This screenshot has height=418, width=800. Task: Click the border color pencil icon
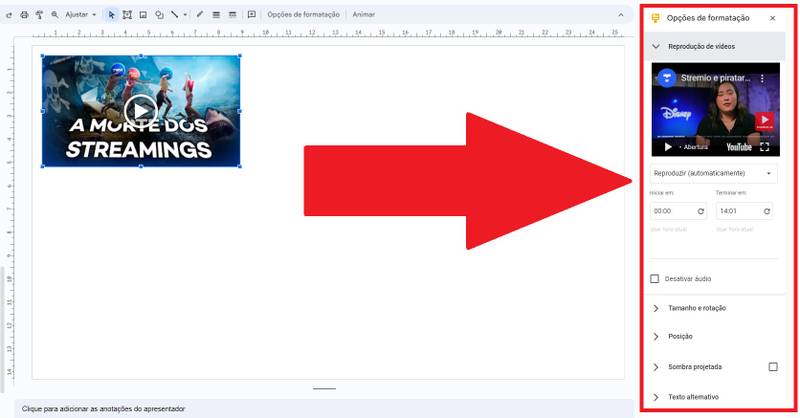pos(200,15)
